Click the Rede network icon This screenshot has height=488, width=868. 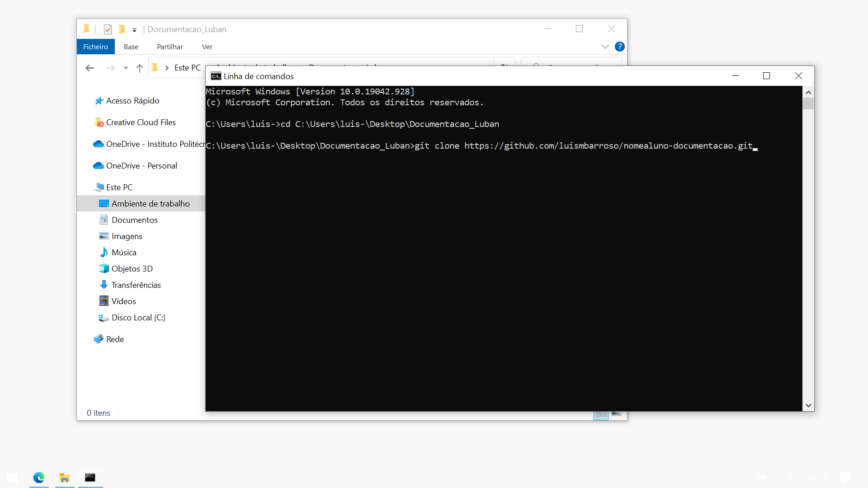[x=99, y=339]
